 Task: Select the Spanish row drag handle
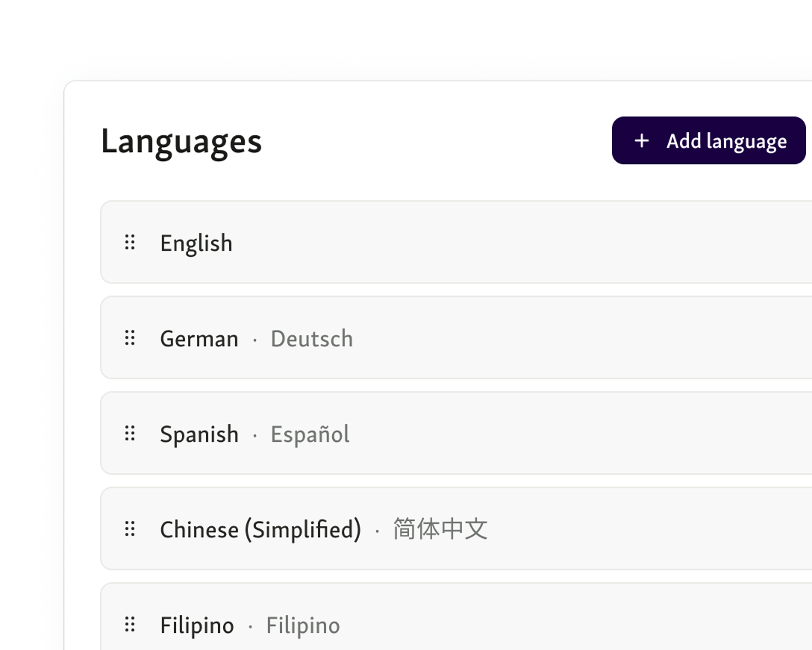[x=130, y=434]
